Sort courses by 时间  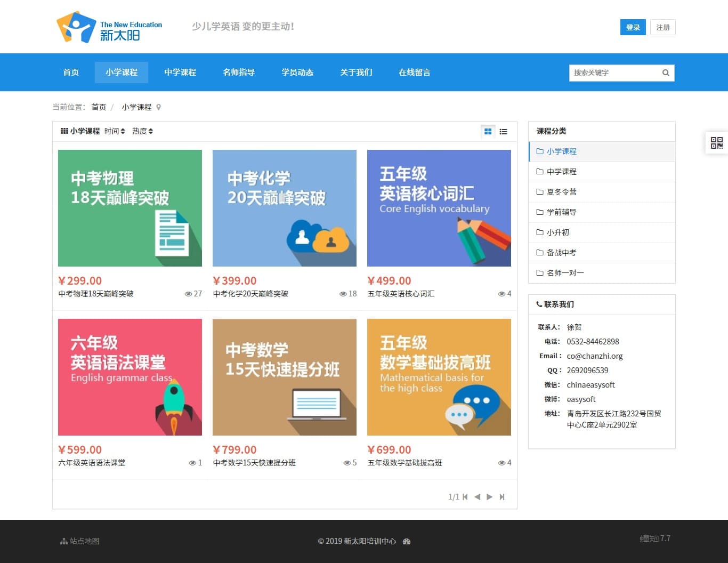(115, 131)
